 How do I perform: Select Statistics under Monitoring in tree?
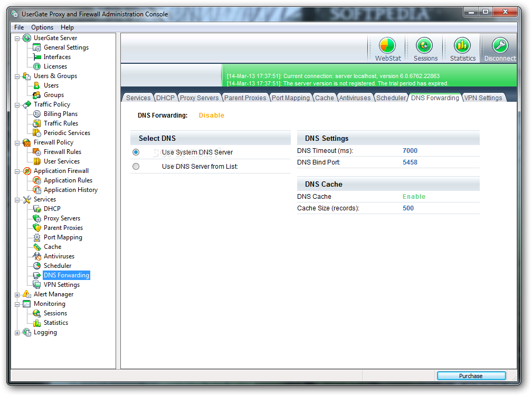coord(55,323)
